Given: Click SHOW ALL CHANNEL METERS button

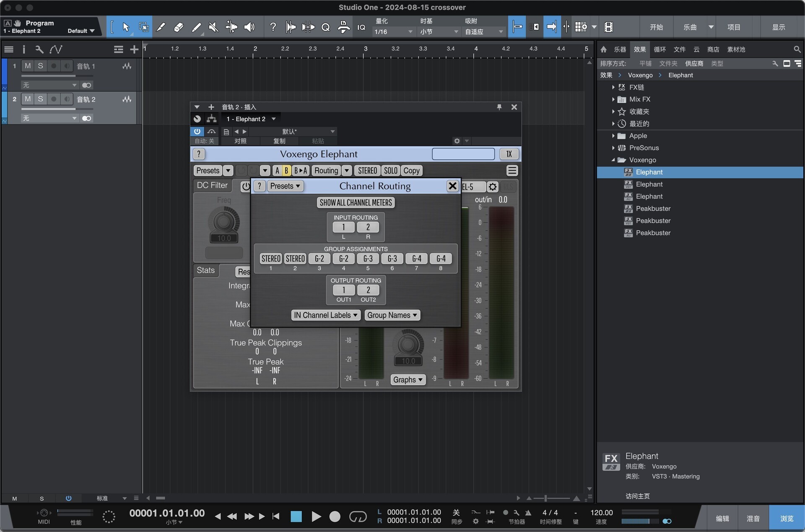Looking at the screenshot, I should pos(356,203).
